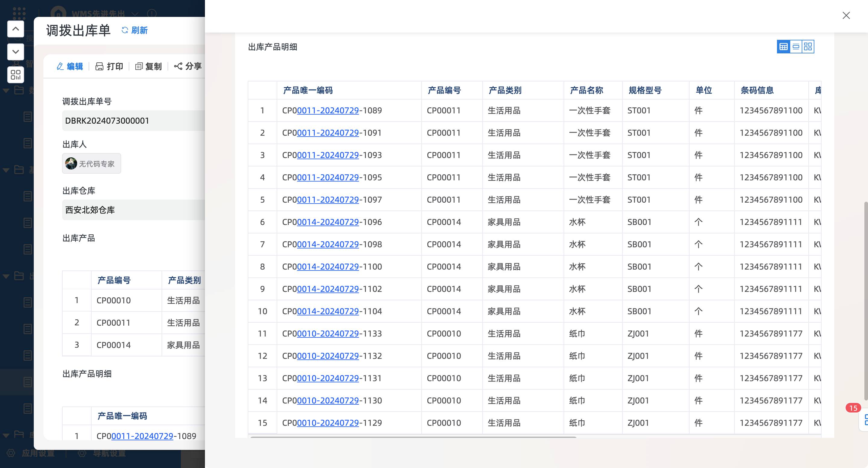Click the 无代码专家 user chip

pyautogui.click(x=91, y=164)
